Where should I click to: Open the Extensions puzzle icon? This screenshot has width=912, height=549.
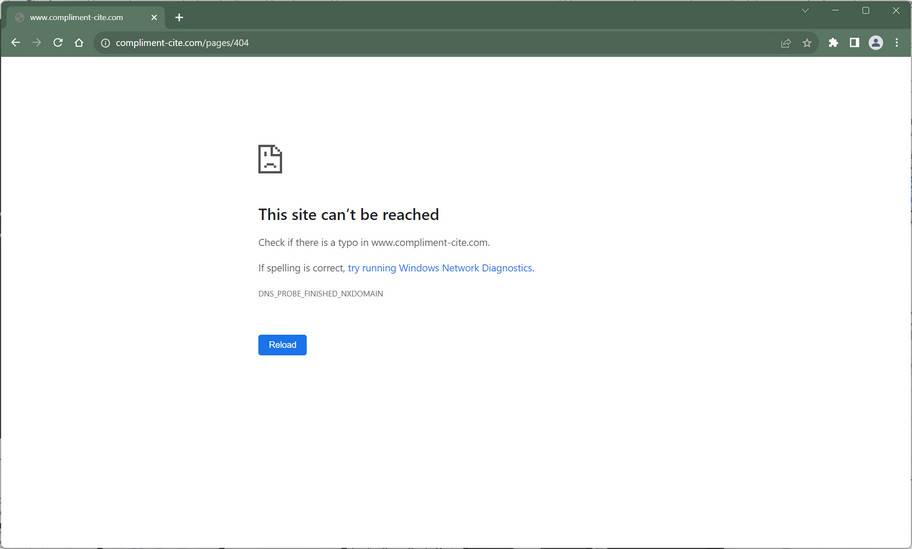[x=833, y=42]
